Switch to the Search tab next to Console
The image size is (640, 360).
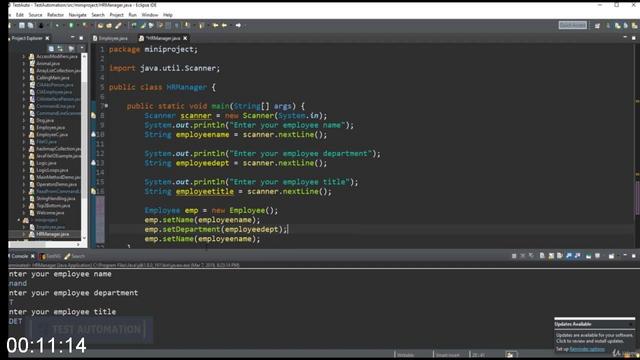[75, 256]
